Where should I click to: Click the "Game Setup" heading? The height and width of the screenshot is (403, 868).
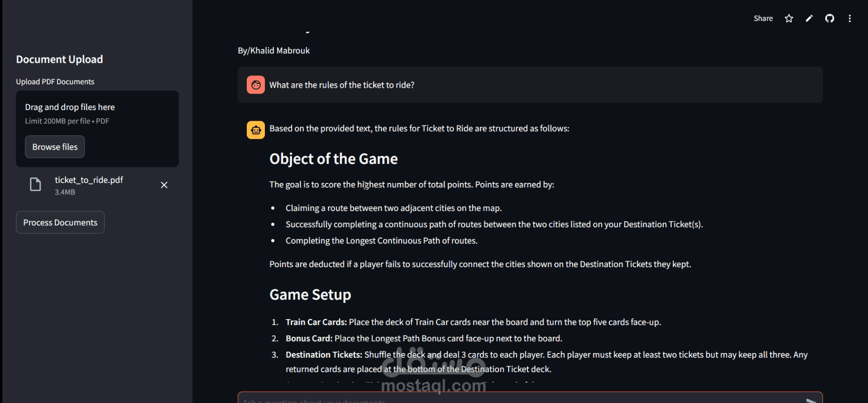pyautogui.click(x=310, y=295)
